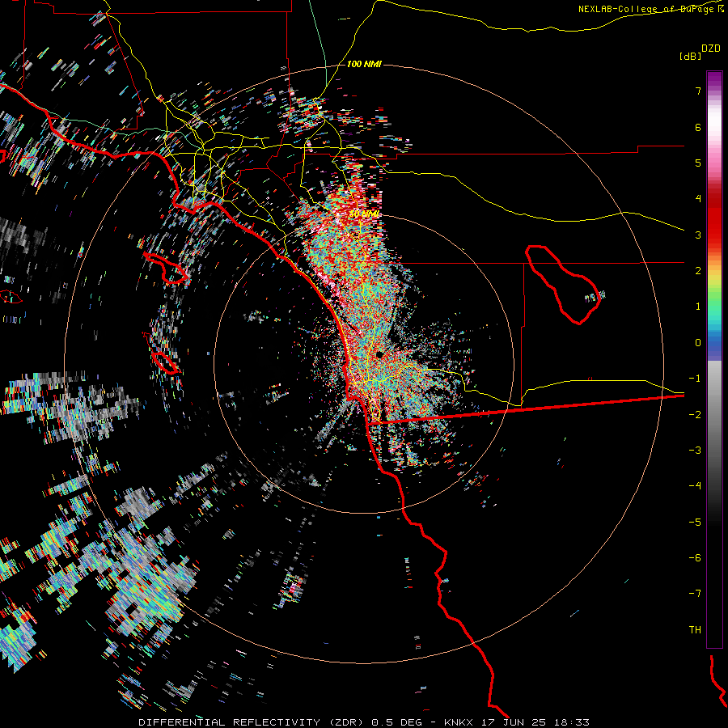Click the scale value 4 on color bar
This screenshot has width=728, height=728.
pyautogui.click(x=698, y=199)
